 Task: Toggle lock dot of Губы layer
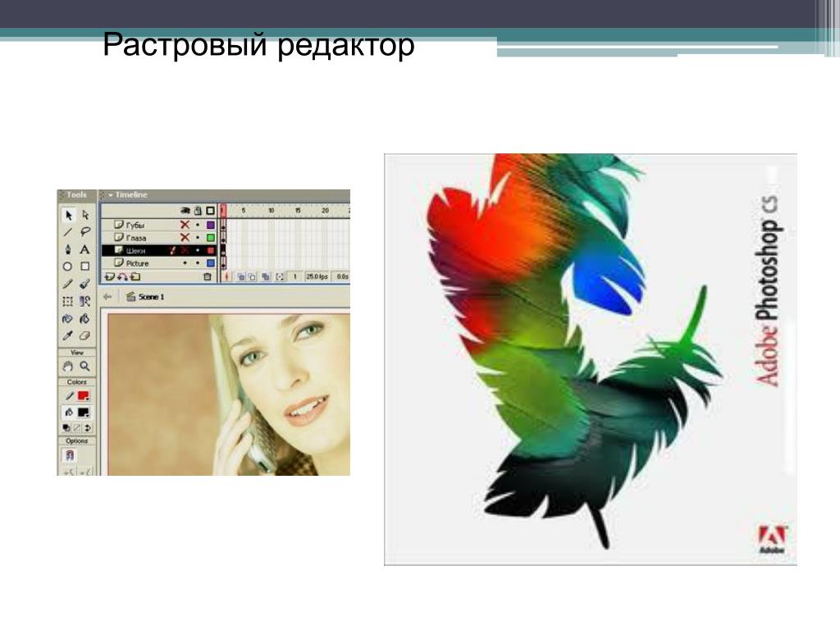click(x=198, y=225)
